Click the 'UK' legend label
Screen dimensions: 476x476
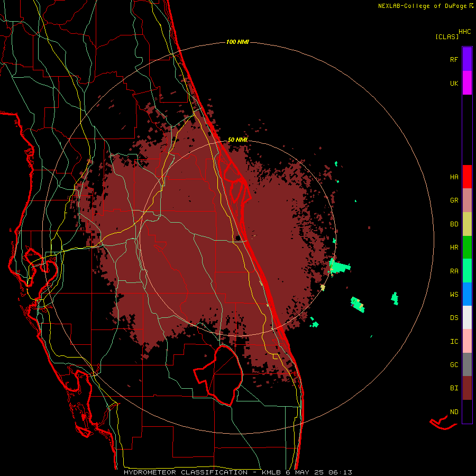click(454, 83)
